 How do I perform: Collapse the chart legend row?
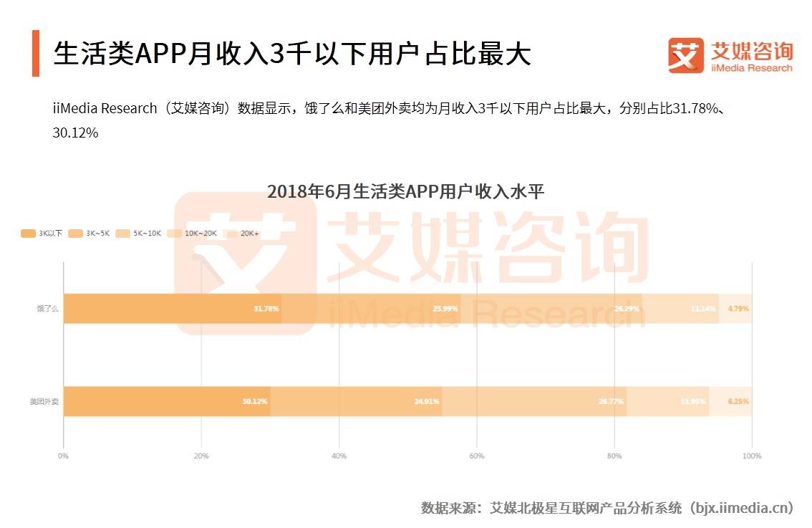point(140,233)
